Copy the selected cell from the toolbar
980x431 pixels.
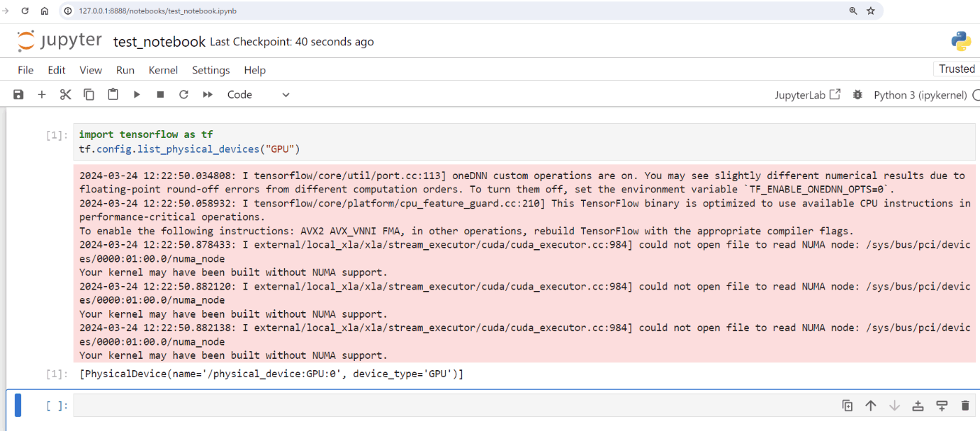[x=89, y=94]
